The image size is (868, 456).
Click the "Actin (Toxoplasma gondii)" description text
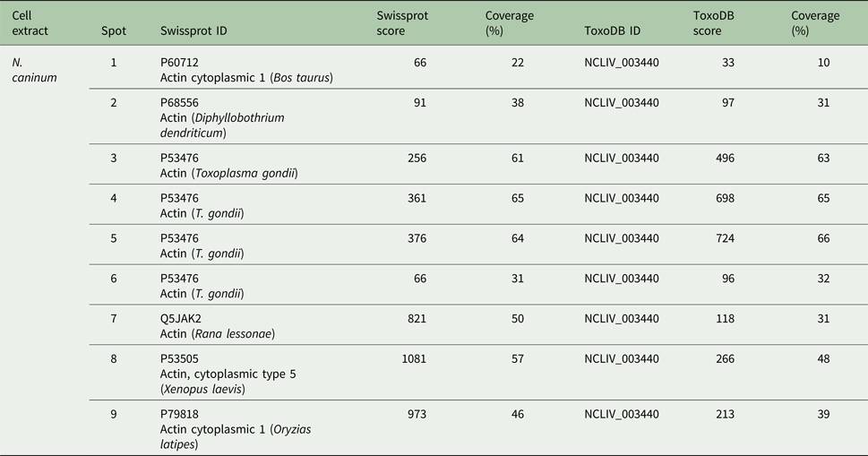point(228,173)
